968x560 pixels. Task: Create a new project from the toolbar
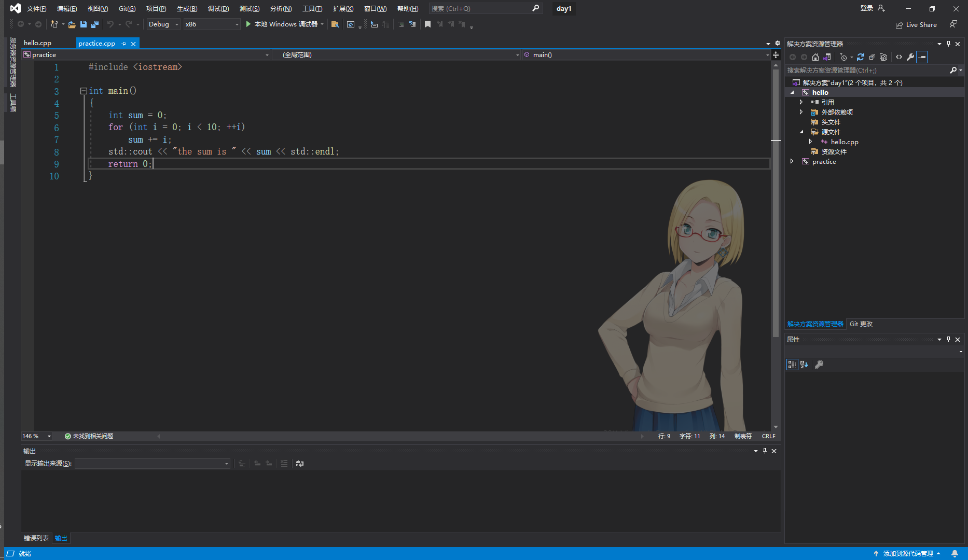pyautogui.click(x=54, y=24)
